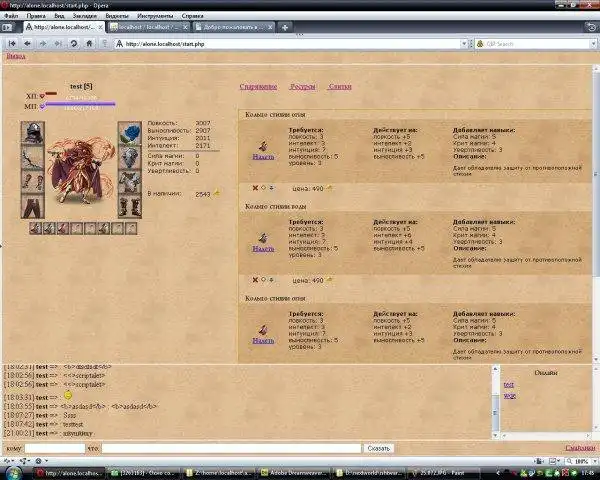
Task: Open the address bar dropdown arrow
Action: (x=464, y=44)
